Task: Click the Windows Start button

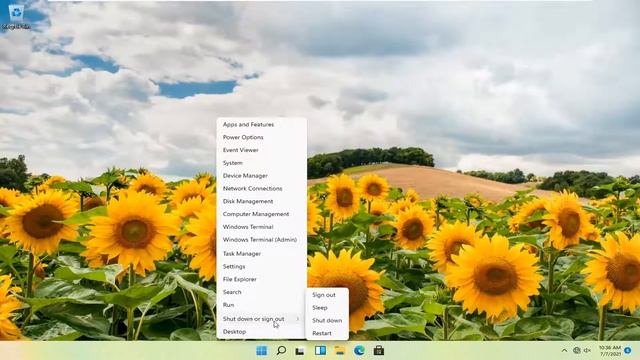Action: (x=261, y=351)
